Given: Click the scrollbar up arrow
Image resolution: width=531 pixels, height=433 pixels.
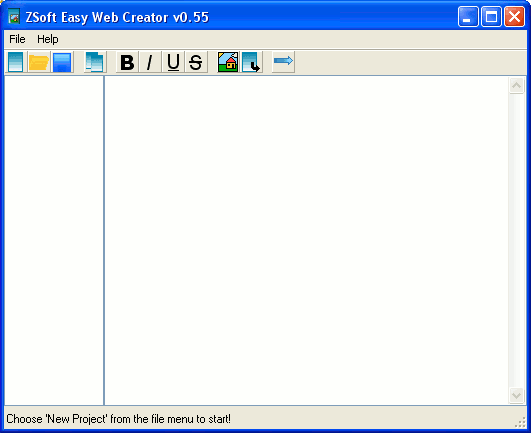Looking at the screenshot, I should 516,85.
